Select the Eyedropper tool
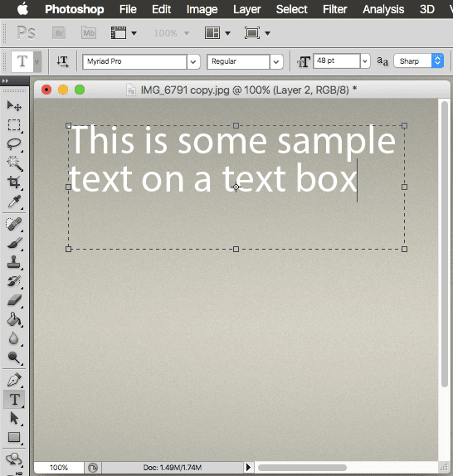 (x=14, y=202)
